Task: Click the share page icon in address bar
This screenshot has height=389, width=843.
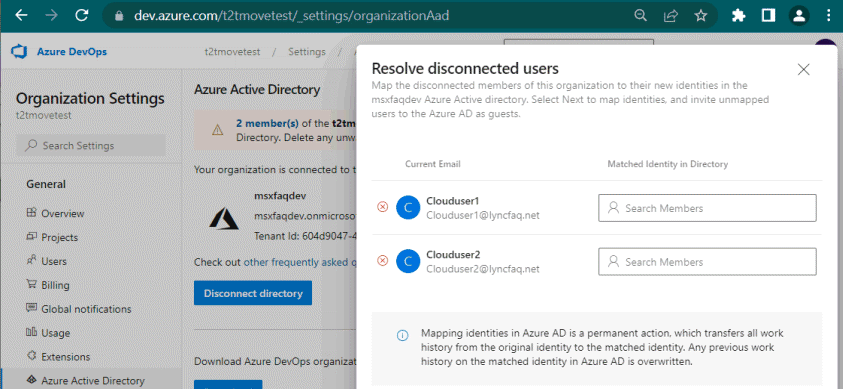Action: point(670,16)
